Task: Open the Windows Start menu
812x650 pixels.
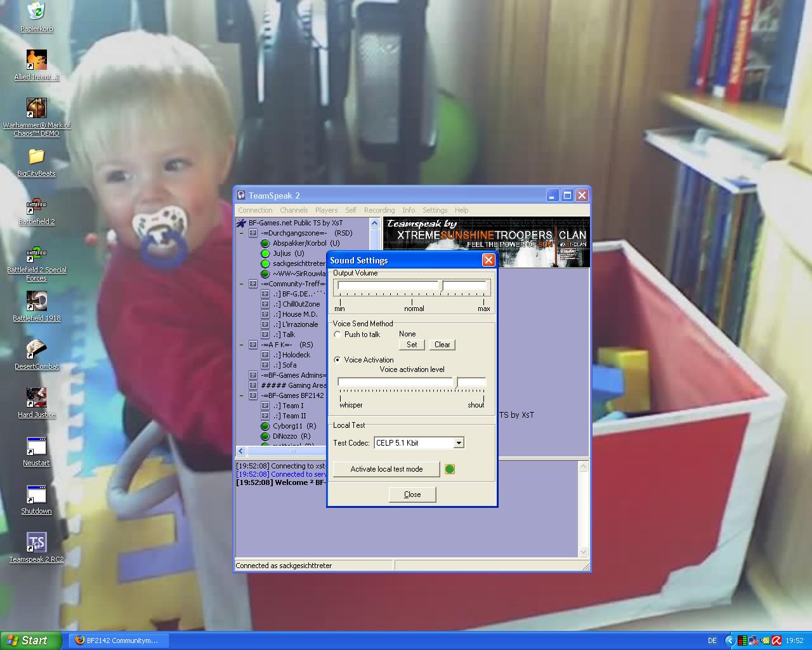Action: 31,640
